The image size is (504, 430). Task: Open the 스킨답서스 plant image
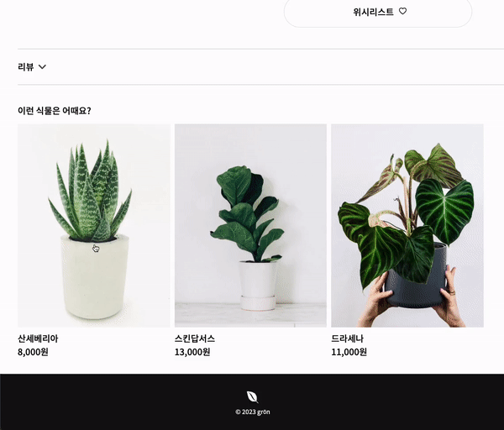pyautogui.click(x=250, y=226)
